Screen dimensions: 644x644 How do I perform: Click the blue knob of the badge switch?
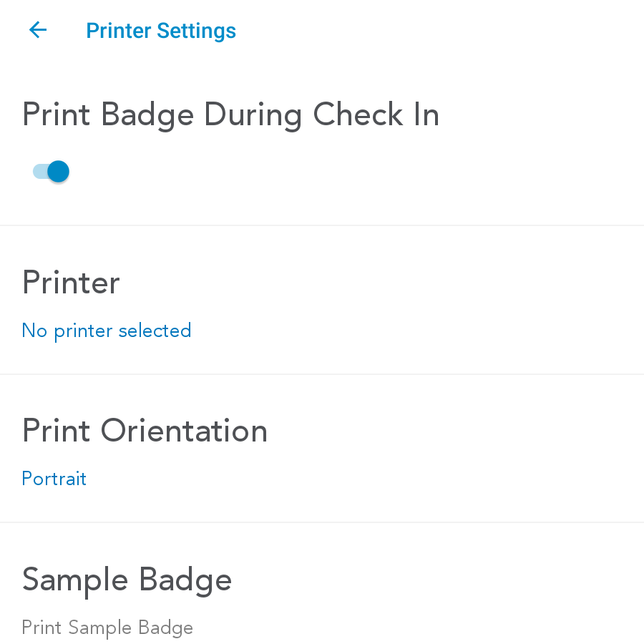click(x=58, y=172)
